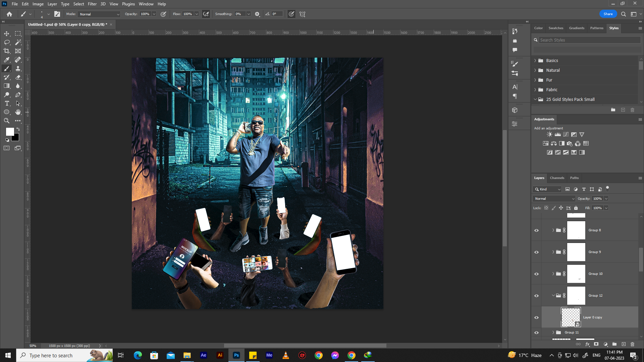The height and width of the screenshot is (362, 644).
Task: Open the foreground color swatch
Action: pyautogui.click(x=10, y=131)
